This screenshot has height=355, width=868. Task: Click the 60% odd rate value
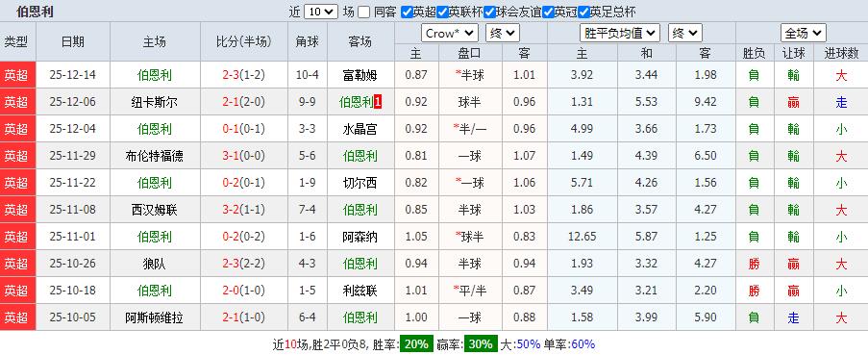583,343
